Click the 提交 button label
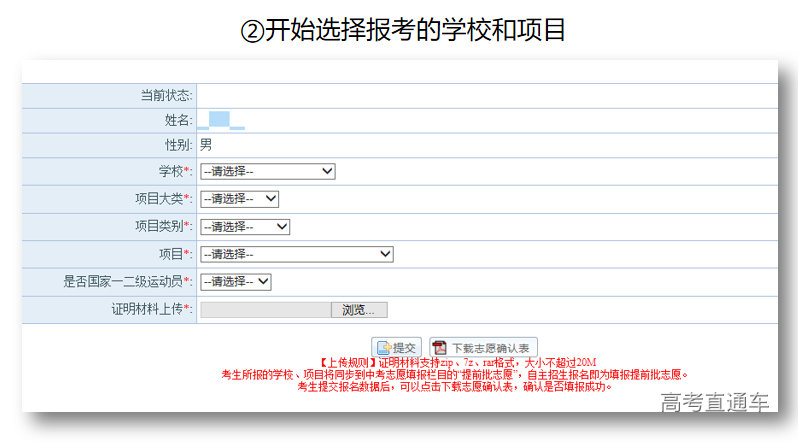Image resolution: width=798 pixels, height=442 pixels. (405, 348)
